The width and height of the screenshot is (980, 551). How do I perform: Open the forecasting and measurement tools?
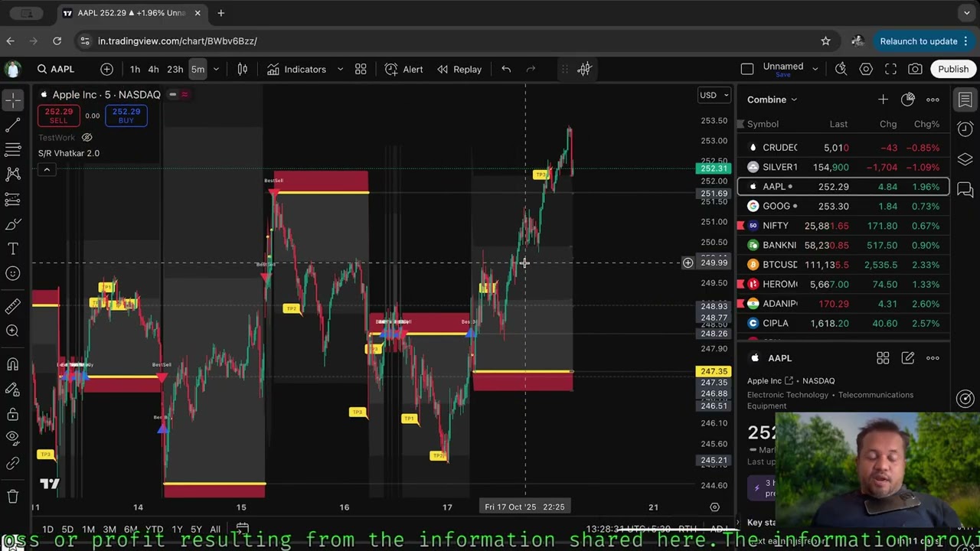pos(13,199)
